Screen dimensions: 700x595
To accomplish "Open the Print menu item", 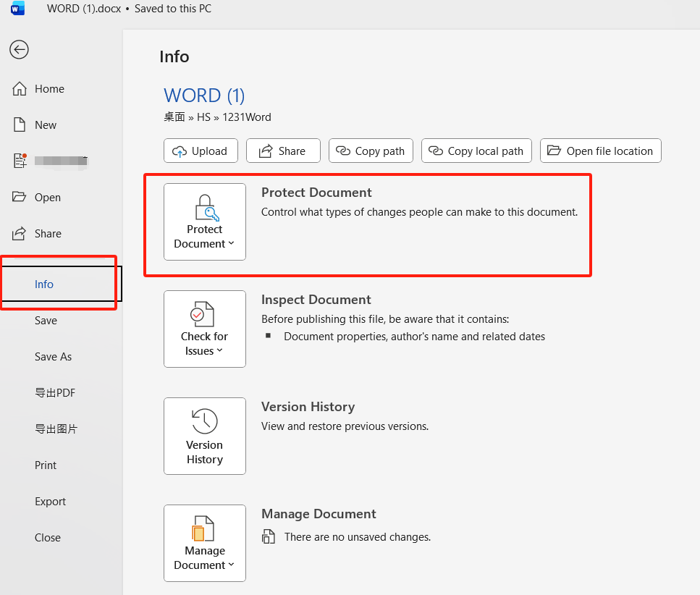I will 46,465.
